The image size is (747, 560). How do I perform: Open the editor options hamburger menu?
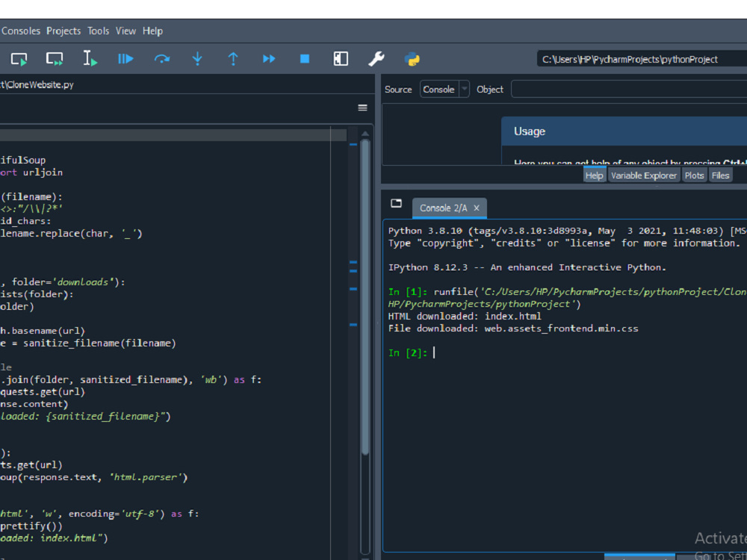point(362,108)
